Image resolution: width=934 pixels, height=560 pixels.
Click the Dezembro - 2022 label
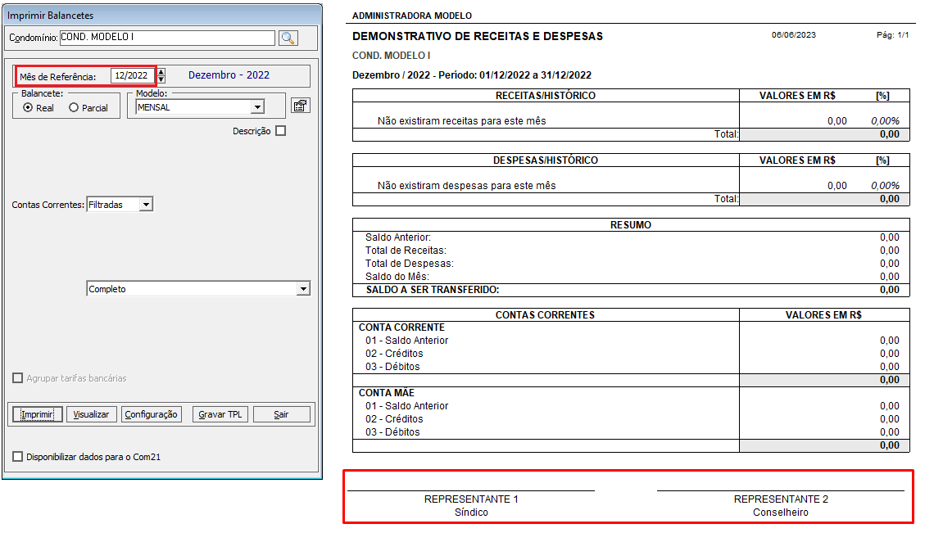[x=229, y=75]
